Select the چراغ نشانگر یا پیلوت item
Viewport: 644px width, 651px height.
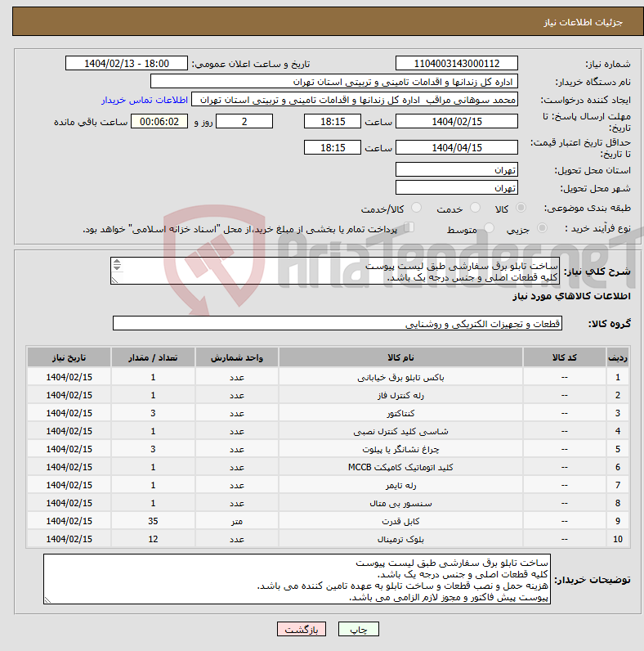point(400,449)
